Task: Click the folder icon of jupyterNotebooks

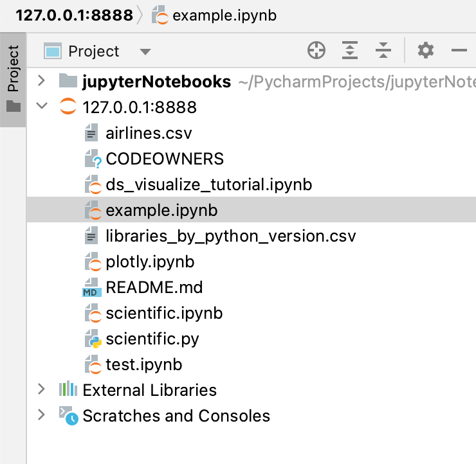Action: (68, 80)
